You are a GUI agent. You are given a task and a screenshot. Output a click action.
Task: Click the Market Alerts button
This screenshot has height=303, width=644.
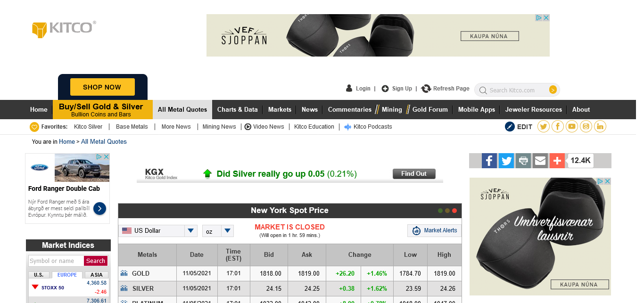(434, 230)
